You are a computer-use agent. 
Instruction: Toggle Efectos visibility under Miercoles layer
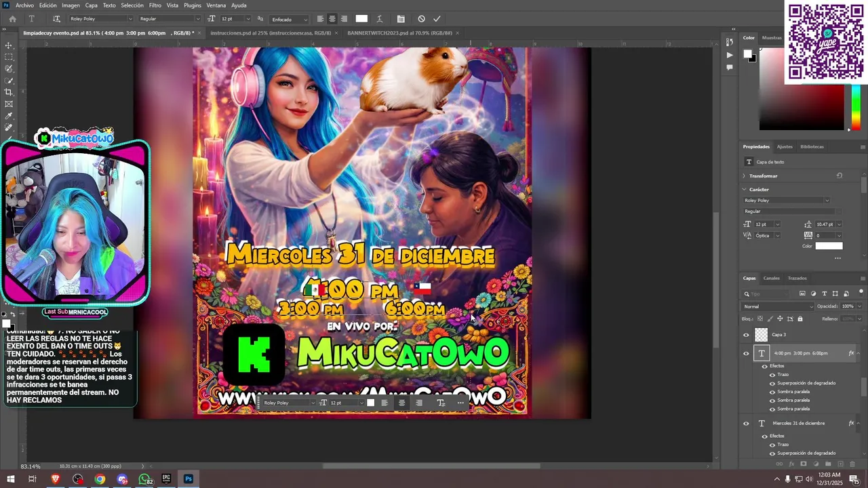click(764, 436)
